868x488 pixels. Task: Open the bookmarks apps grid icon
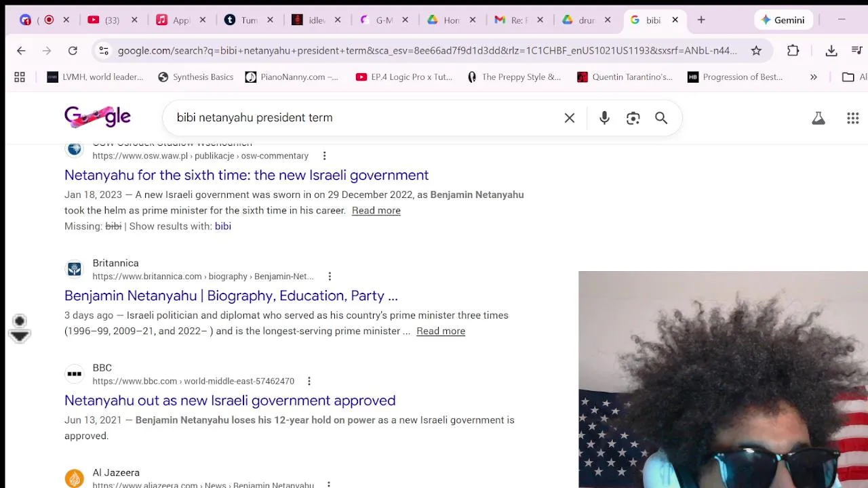[x=20, y=77]
